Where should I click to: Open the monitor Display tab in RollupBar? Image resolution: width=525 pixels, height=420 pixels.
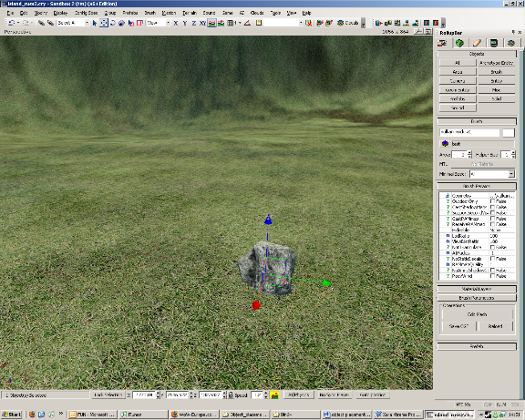click(494, 43)
